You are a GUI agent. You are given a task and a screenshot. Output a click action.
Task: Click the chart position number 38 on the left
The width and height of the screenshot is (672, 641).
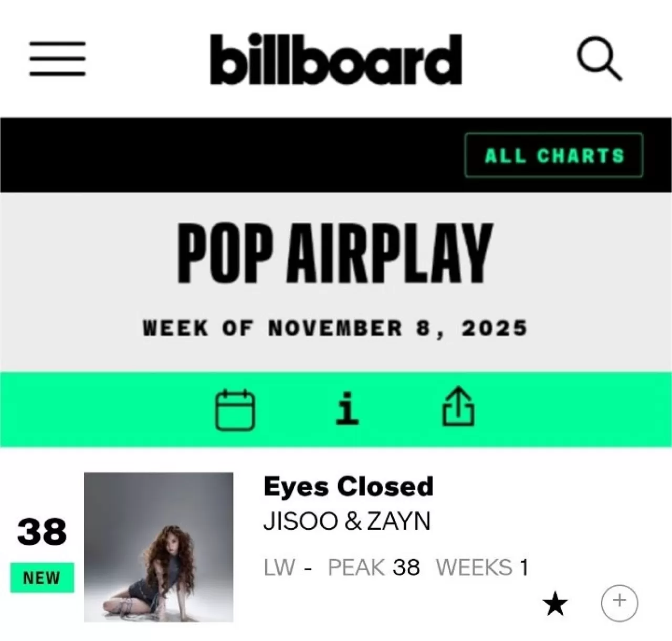[42, 531]
